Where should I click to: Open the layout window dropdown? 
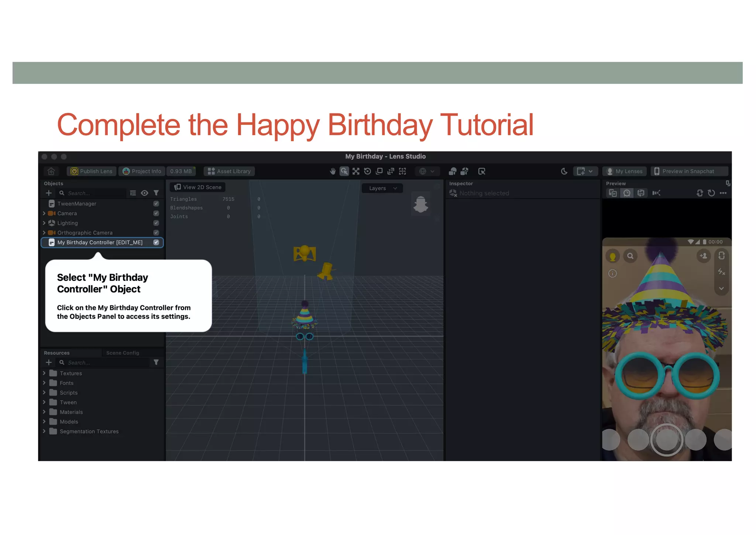[x=585, y=171]
